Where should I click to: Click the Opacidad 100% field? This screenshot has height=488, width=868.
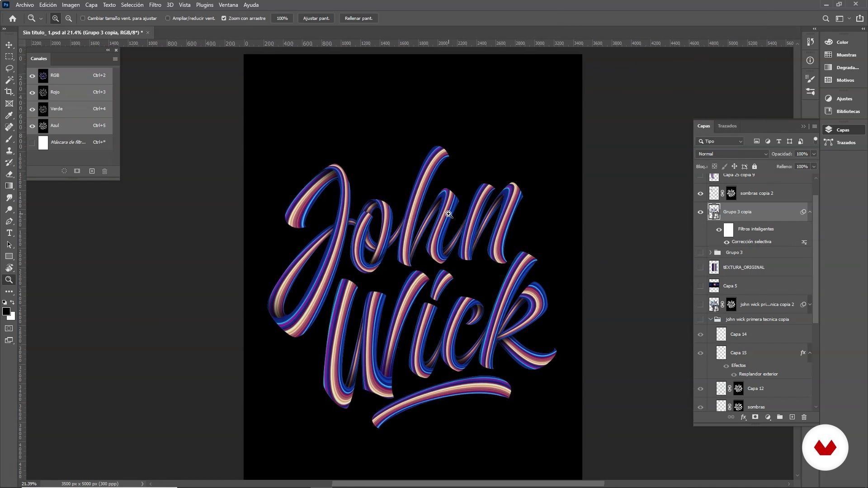802,154
